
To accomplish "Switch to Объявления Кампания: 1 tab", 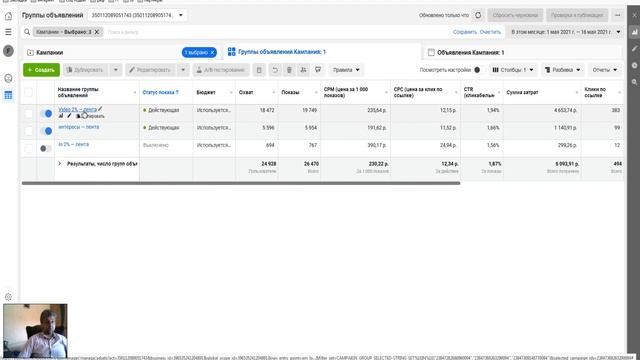I will click(x=470, y=53).
